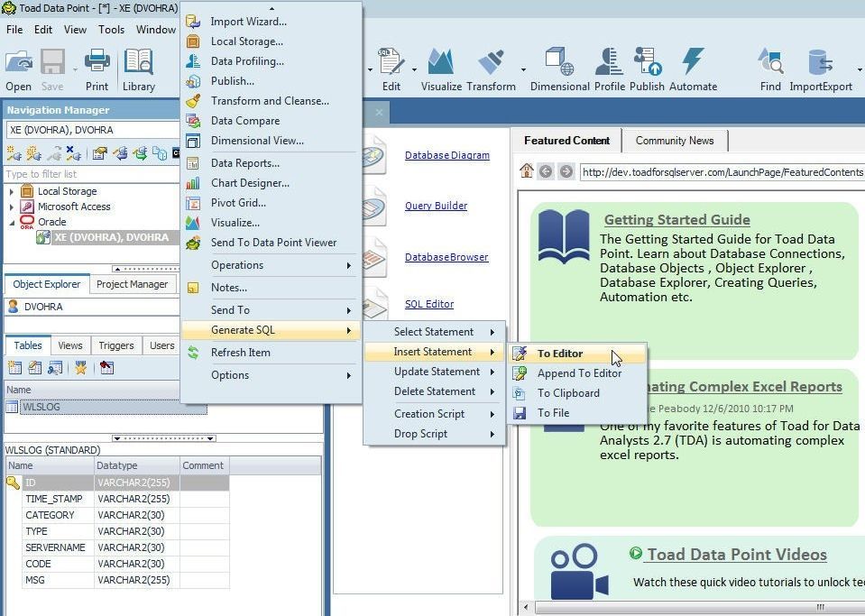Switch to the Project Manager tab
The width and height of the screenshot is (865, 616).
(x=132, y=285)
